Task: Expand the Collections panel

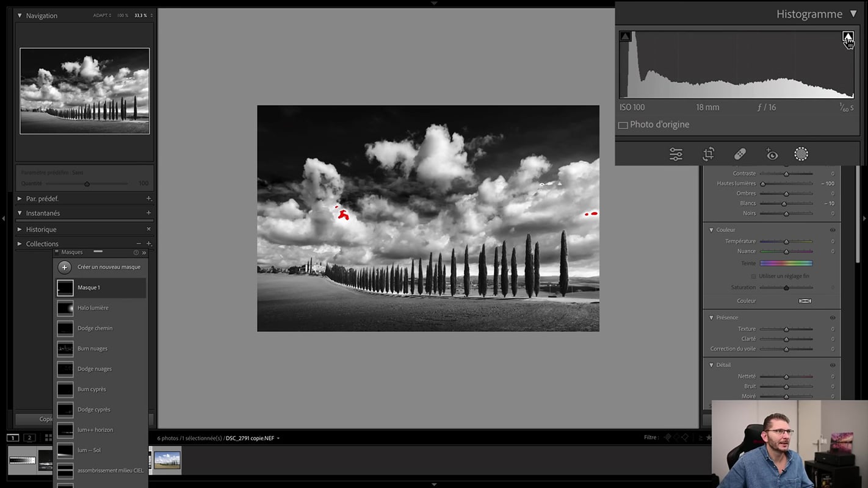Action: click(20, 244)
